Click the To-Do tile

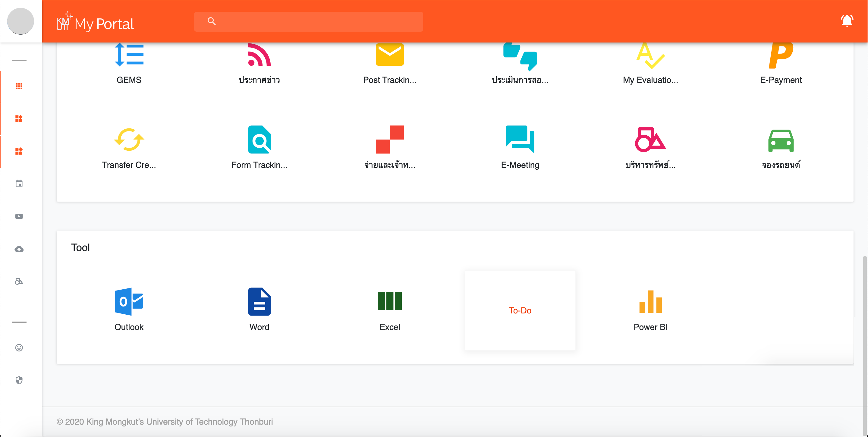click(520, 310)
